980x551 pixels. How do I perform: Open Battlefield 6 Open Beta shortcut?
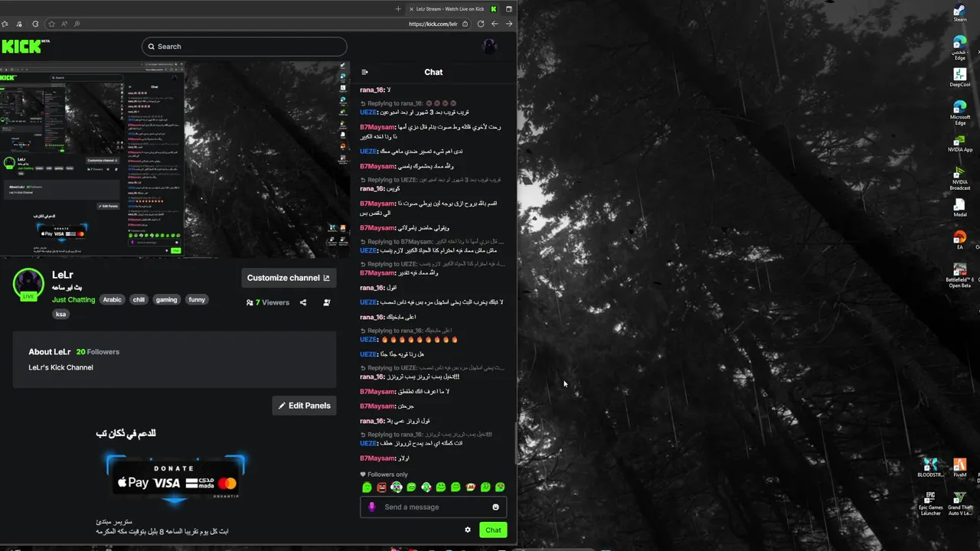tap(960, 274)
